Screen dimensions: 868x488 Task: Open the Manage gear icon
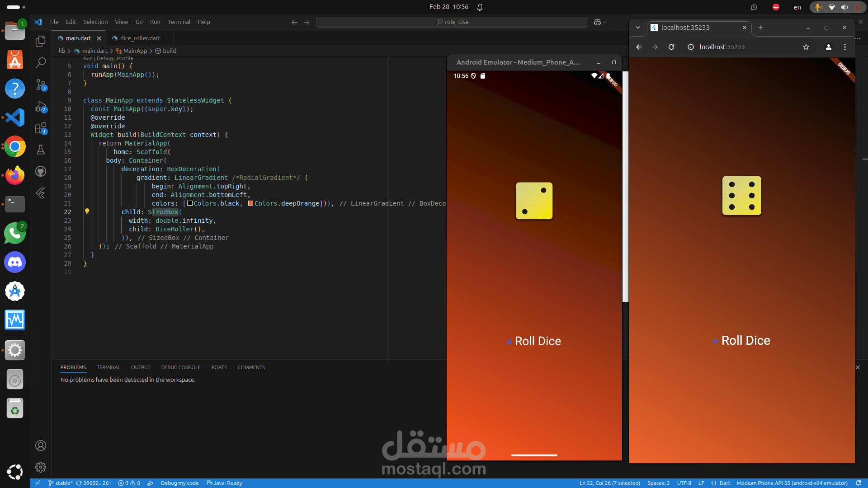pyautogui.click(x=41, y=467)
